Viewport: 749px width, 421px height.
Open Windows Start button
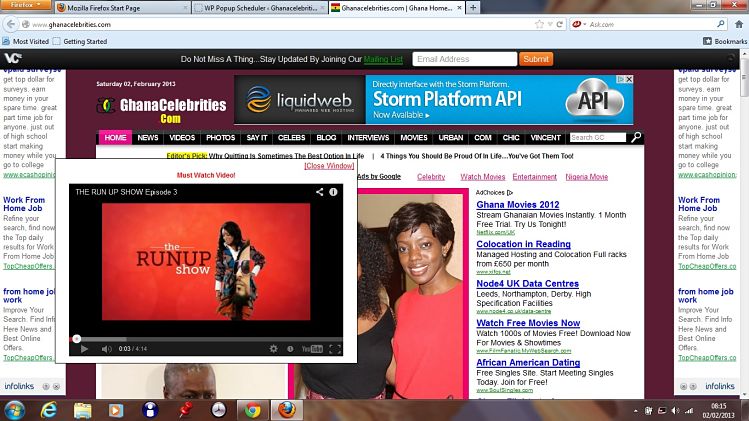pyautogui.click(x=14, y=410)
